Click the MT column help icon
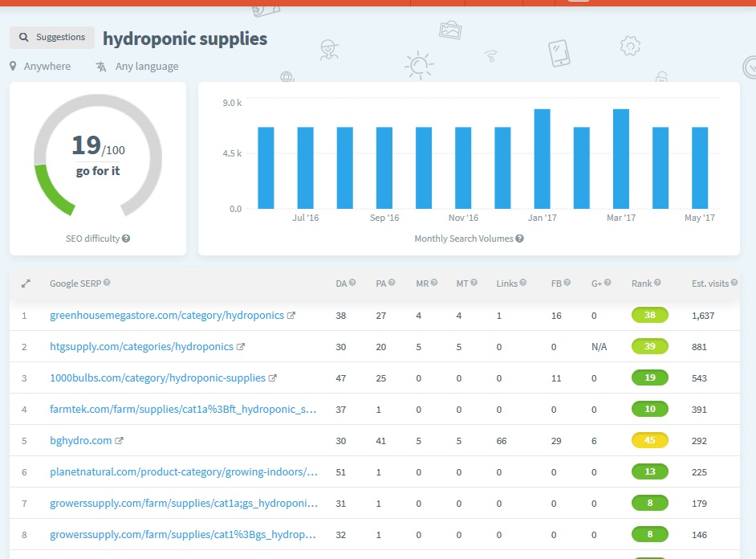 pyautogui.click(x=474, y=283)
